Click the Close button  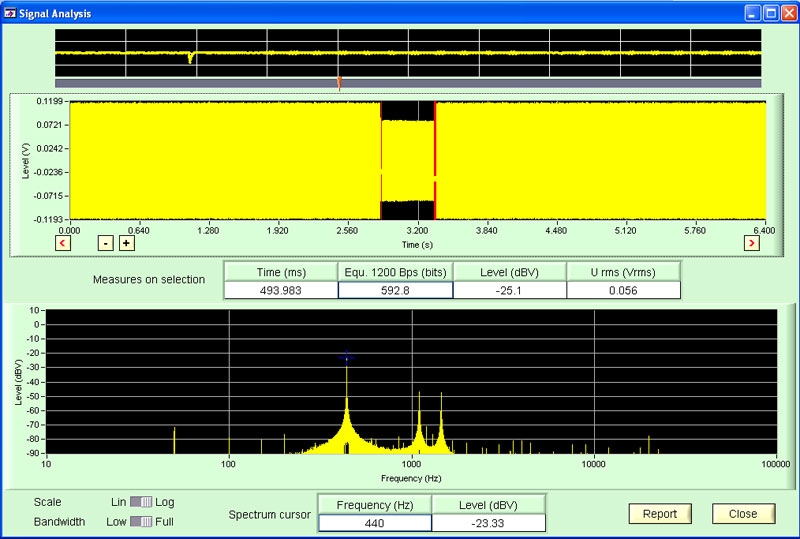coord(743,513)
